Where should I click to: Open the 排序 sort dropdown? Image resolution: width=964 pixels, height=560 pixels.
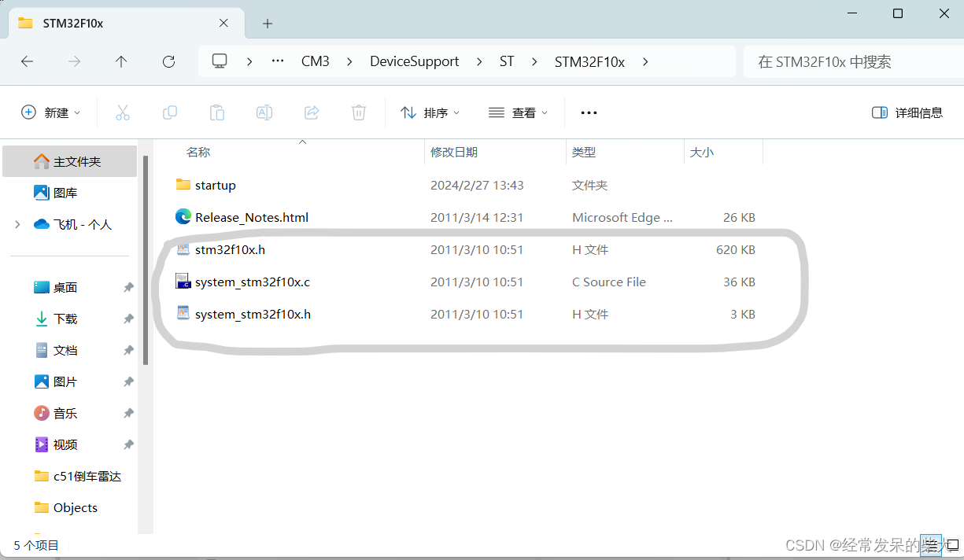430,112
